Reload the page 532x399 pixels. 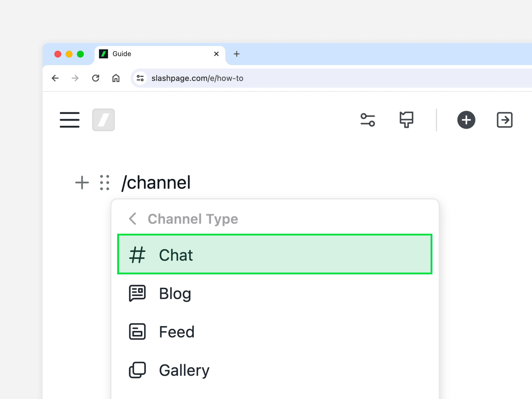pyautogui.click(x=96, y=78)
